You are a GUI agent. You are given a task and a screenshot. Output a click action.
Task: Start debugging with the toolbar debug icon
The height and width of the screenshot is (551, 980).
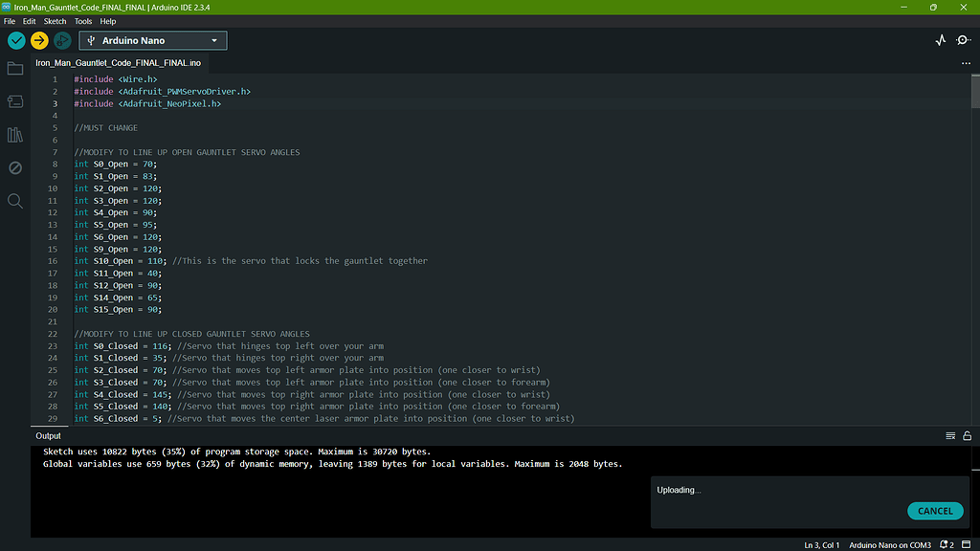click(x=62, y=40)
